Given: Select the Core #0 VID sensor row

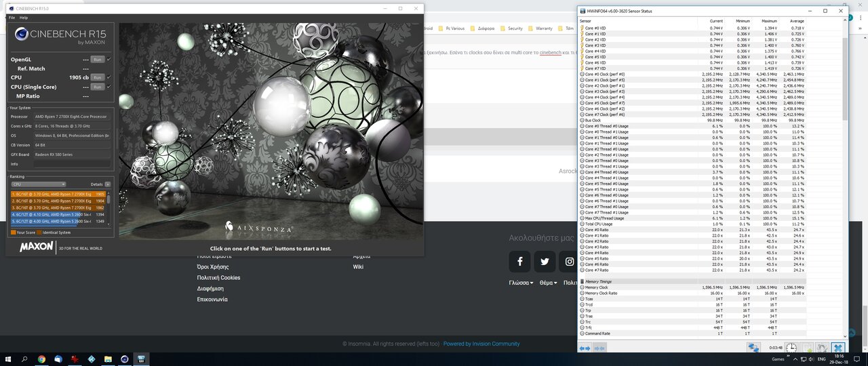Looking at the screenshot, I should click(692, 28).
